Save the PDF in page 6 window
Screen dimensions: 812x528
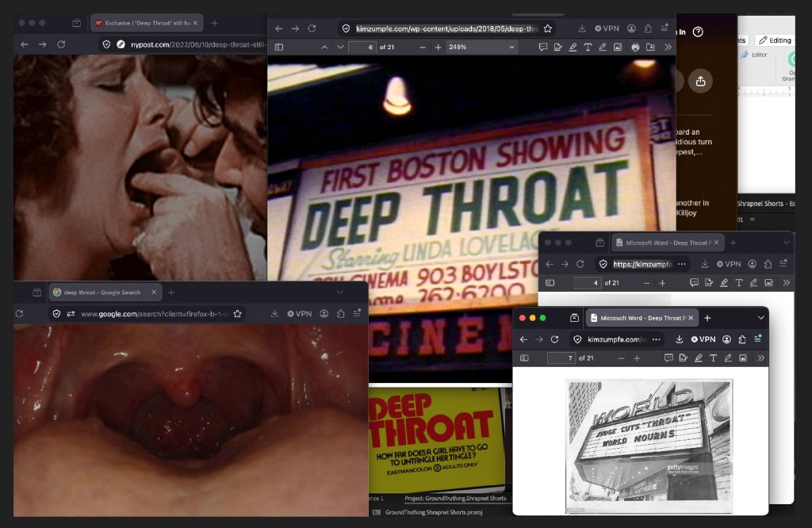point(650,47)
